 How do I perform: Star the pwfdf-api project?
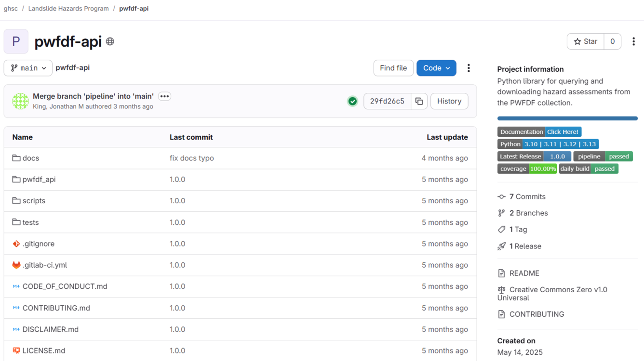(585, 41)
